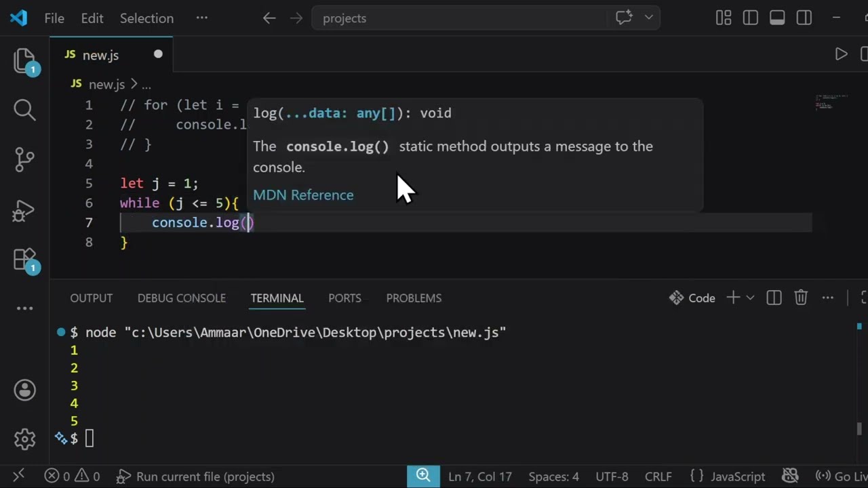This screenshot has width=868, height=488.
Task: Start Go Live server
Action: (x=841, y=476)
